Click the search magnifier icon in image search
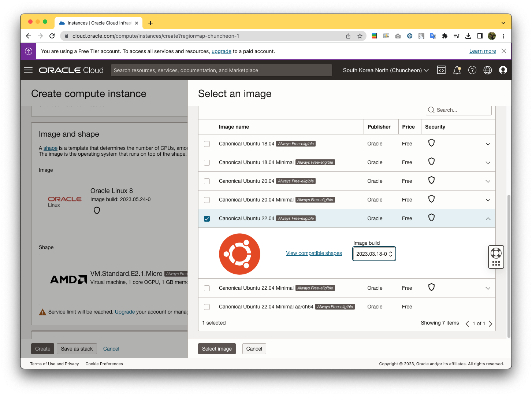This screenshot has width=532, height=396. coord(431,110)
